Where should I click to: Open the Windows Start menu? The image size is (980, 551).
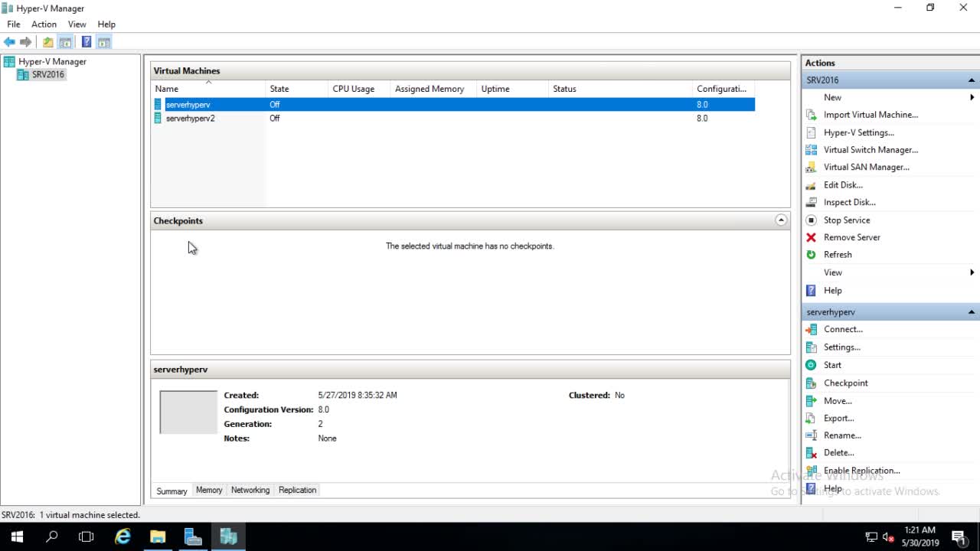(17, 536)
